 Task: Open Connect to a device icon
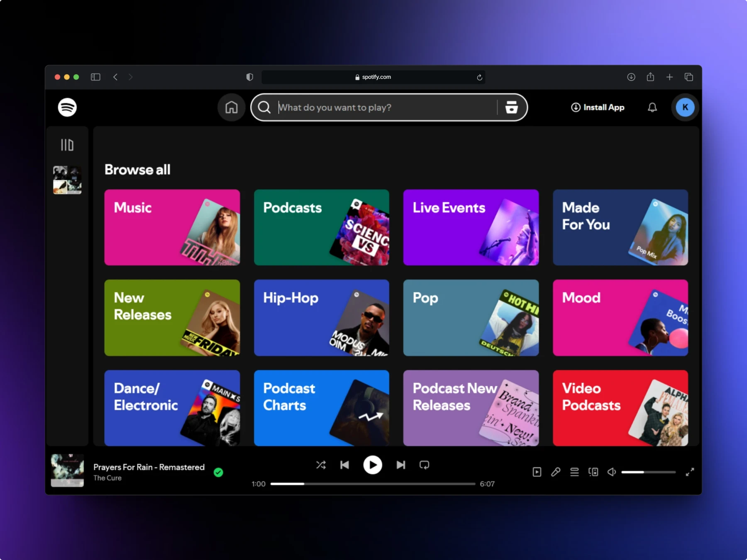[593, 472]
